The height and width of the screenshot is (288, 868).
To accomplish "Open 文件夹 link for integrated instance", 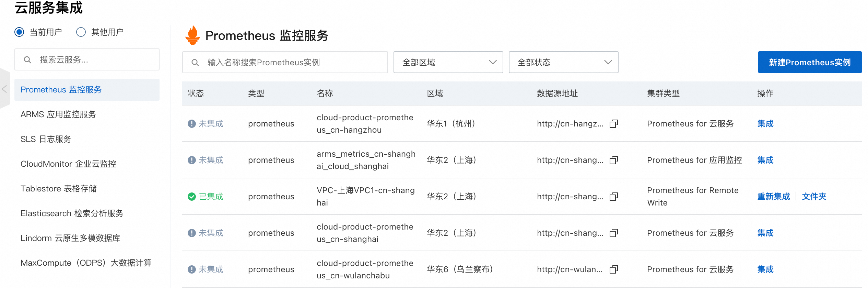I will pos(814,197).
